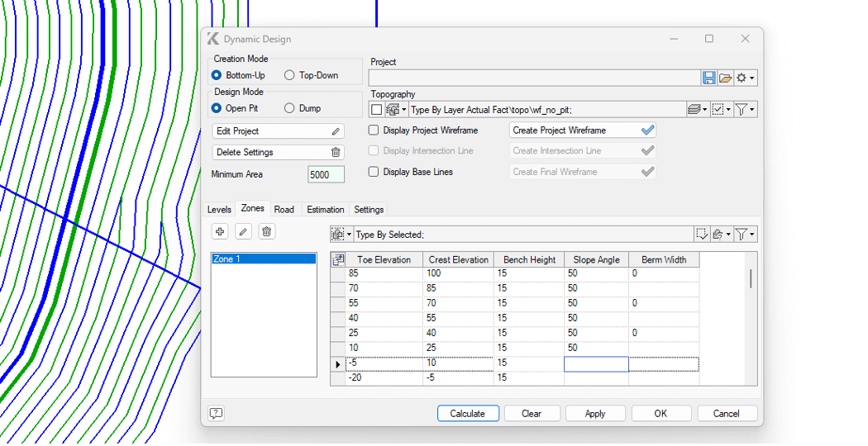Switch to the Levels tab
Screen dimensions: 868x446
[219, 209]
